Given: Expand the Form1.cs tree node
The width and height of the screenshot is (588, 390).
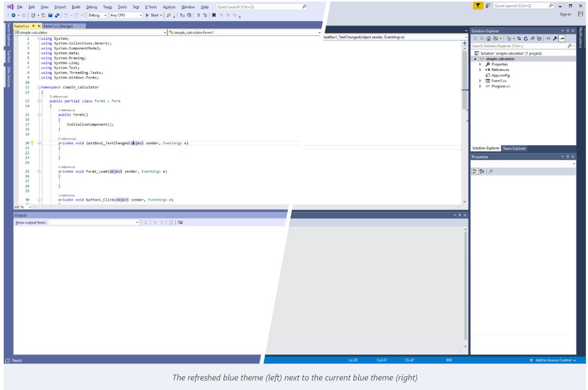Looking at the screenshot, I should point(481,81).
